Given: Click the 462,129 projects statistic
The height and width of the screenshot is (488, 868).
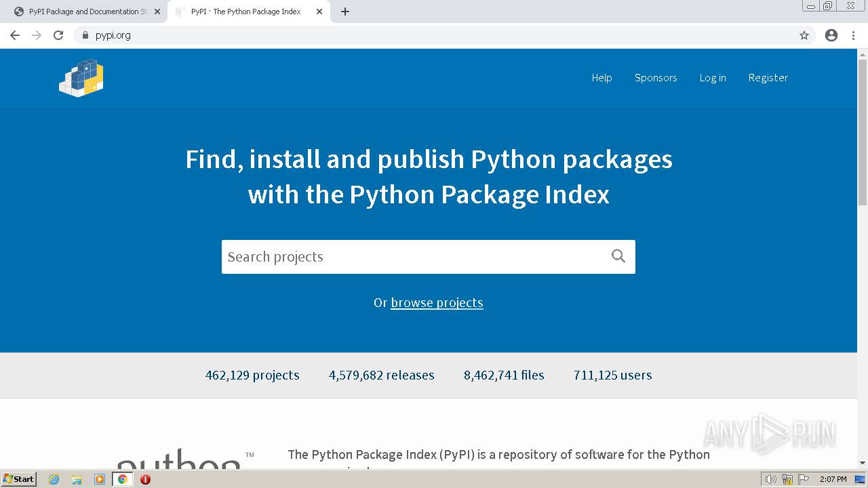Looking at the screenshot, I should click(252, 375).
